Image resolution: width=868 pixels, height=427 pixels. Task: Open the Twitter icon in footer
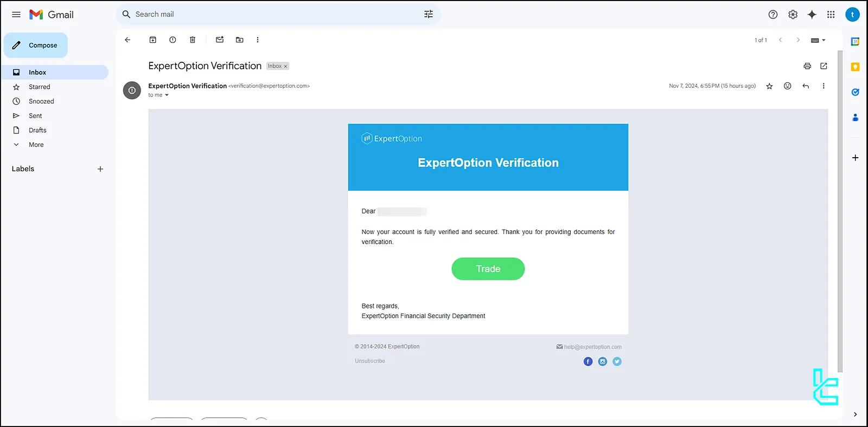(x=617, y=361)
